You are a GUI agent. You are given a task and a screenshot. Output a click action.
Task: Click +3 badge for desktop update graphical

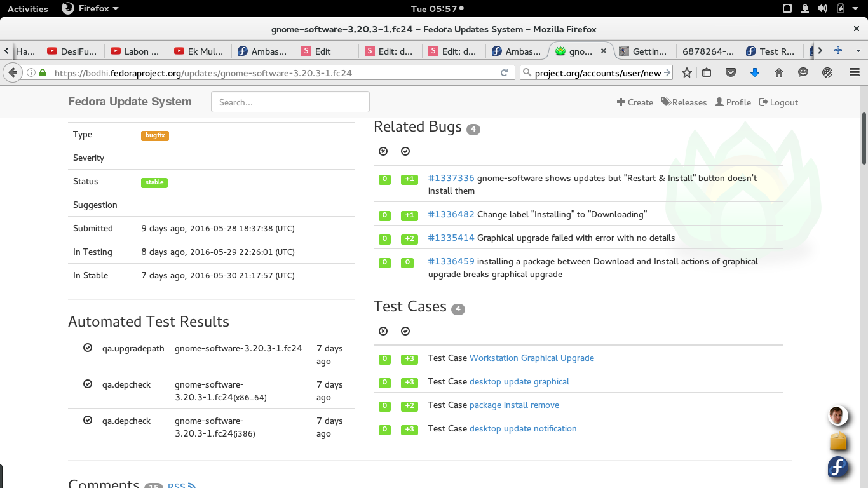[409, 383]
